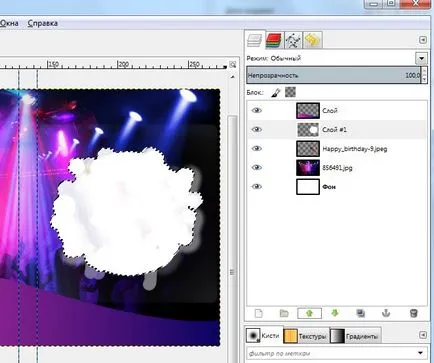Image resolution: width=434 pixels, height=363 pixels.
Task: Open the Режим mode dropdown
Action: coord(421,59)
